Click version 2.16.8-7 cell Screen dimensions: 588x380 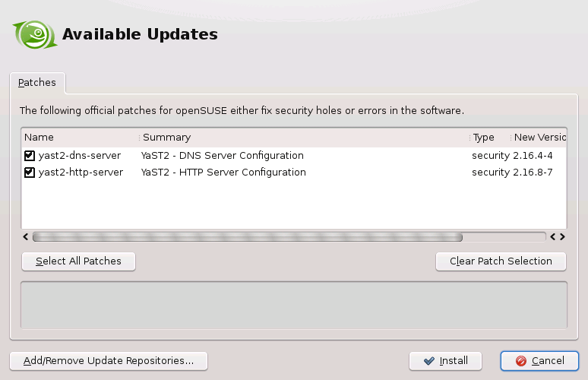[x=533, y=173]
